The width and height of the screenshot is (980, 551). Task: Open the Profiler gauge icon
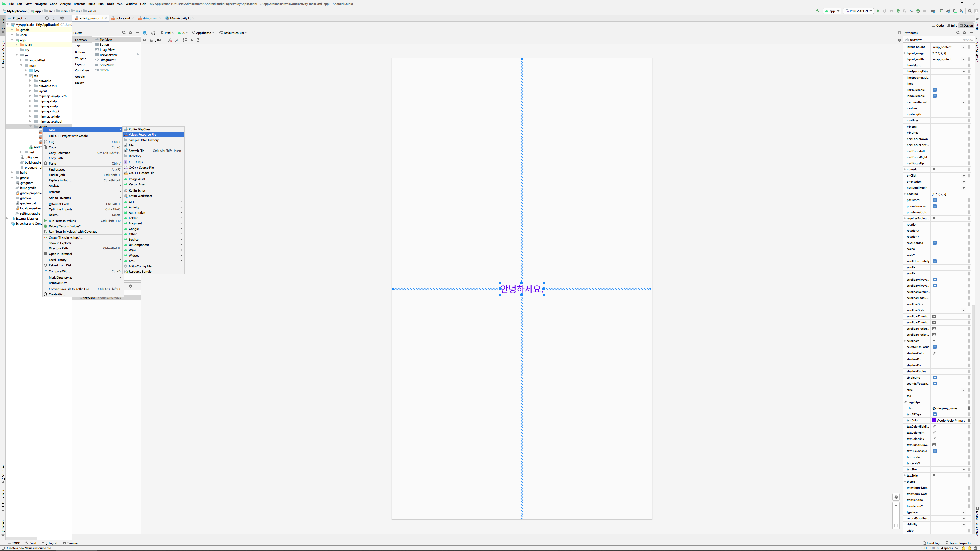[911, 11]
